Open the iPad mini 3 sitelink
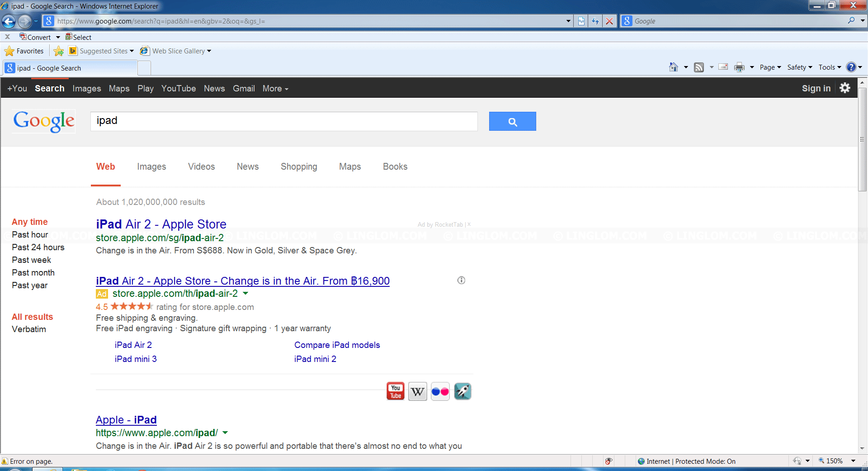Image resolution: width=868 pixels, height=471 pixels. click(x=136, y=359)
